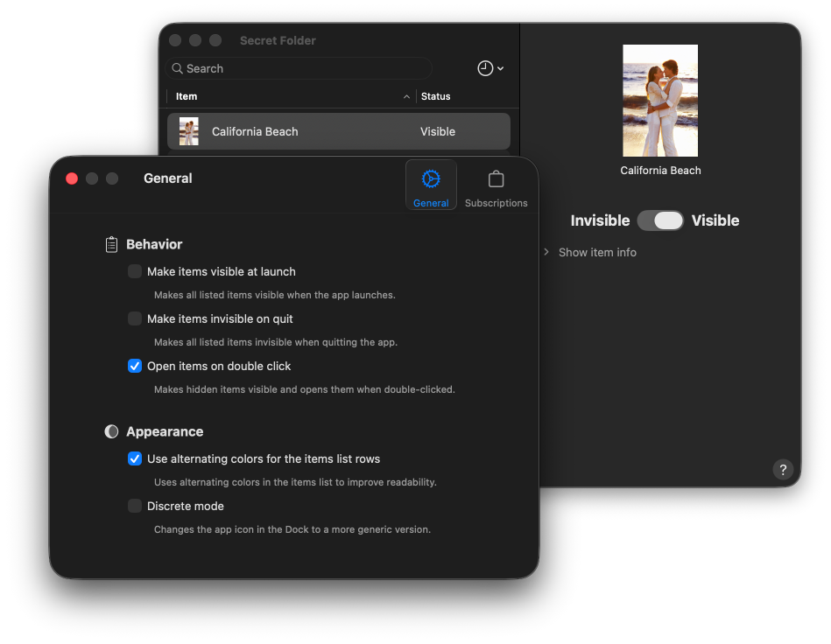Click the Behavior clipboard icon
The image size is (831, 644).
[x=111, y=245]
